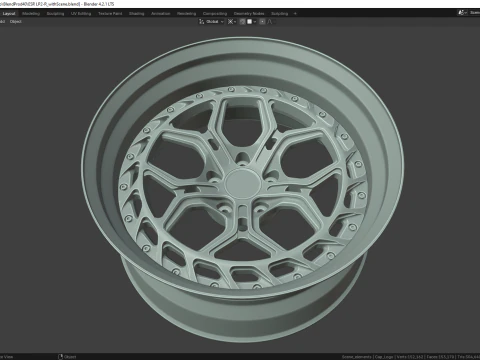Screen dimensions: 480x360
Task: Switch to the Modeling workspace tab
Action: point(31,14)
